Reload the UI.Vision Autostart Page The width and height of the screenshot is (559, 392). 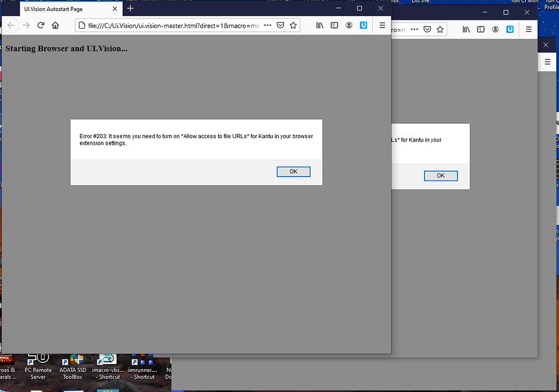pyautogui.click(x=41, y=25)
